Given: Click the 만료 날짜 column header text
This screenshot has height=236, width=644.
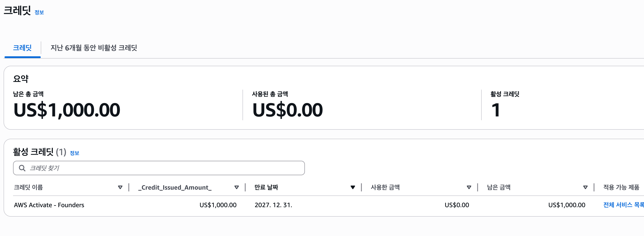Looking at the screenshot, I should pos(266,187).
